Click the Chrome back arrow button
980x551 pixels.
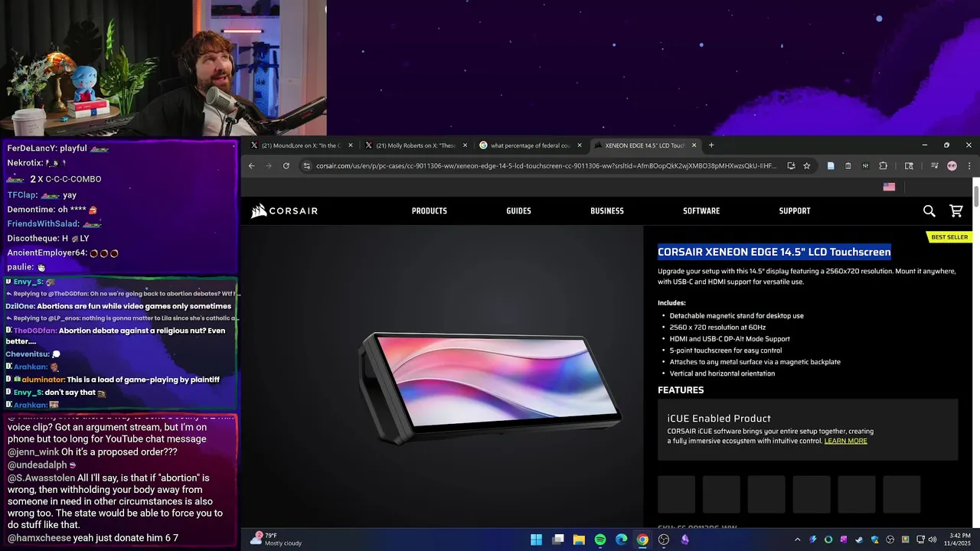click(x=251, y=165)
